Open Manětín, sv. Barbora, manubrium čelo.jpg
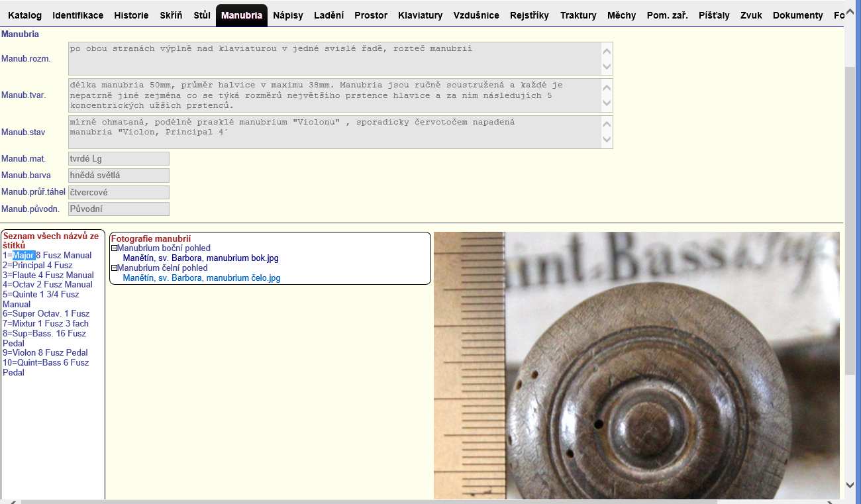This screenshot has width=861, height=504. 202,278
